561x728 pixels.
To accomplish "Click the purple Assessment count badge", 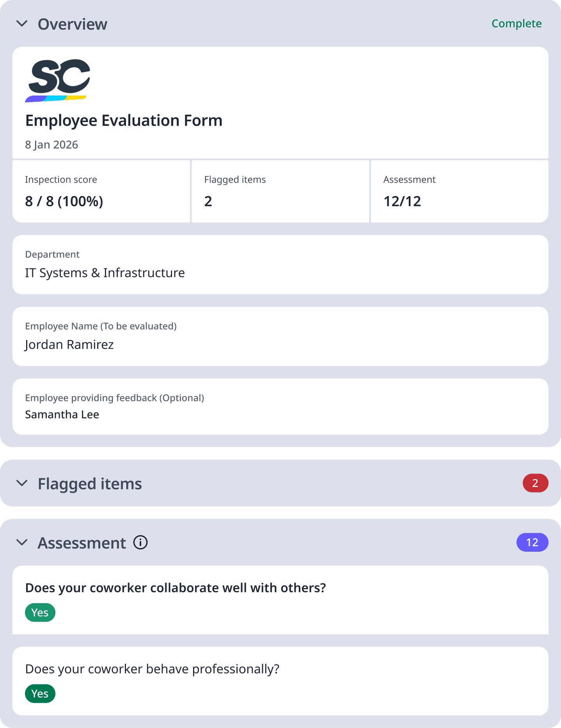I will [532, 542].
